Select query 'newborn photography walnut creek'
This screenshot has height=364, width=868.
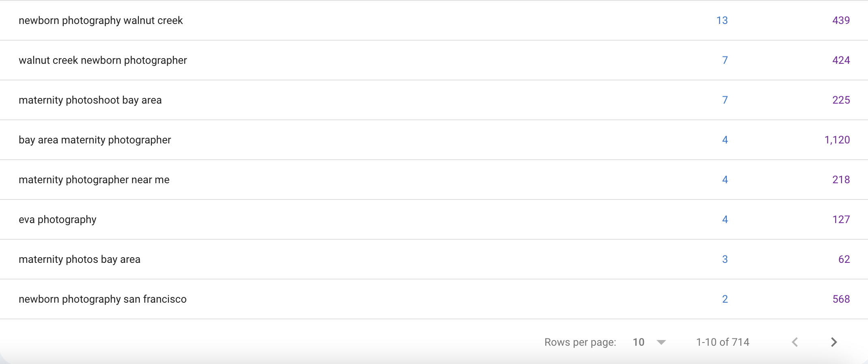[101, 20]
